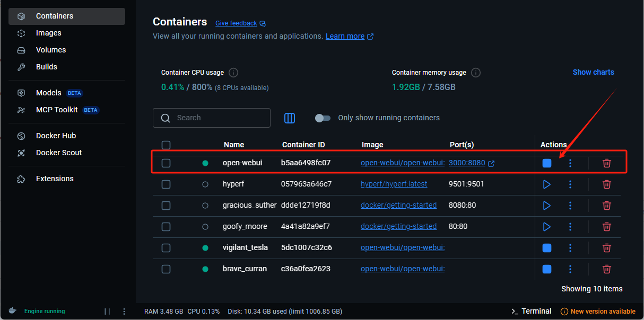
Task: Start the gracious_suther container
Action: (547, 206)
